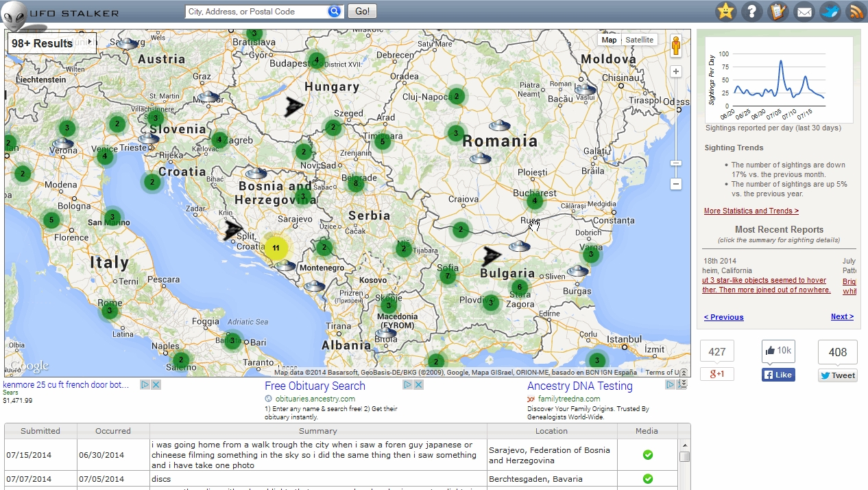The height and width of the screenshot is (490, 868).
Task: Click the Facebook Like button
Action: [778, 375]
